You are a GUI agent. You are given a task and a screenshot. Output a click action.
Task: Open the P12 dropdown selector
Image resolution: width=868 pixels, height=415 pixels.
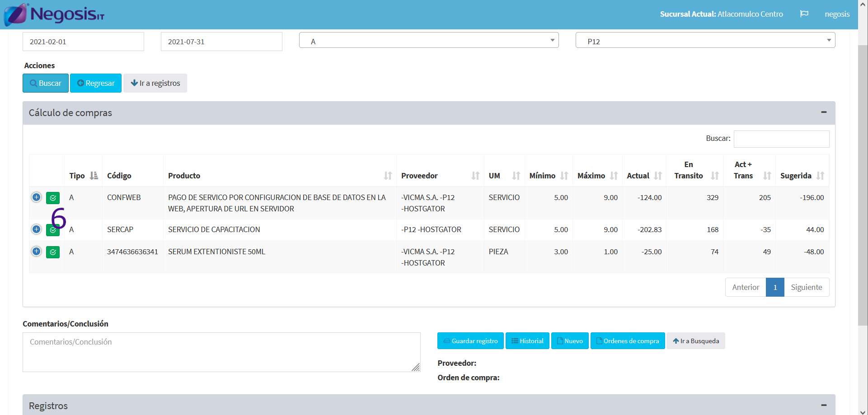tap(705, 41)
